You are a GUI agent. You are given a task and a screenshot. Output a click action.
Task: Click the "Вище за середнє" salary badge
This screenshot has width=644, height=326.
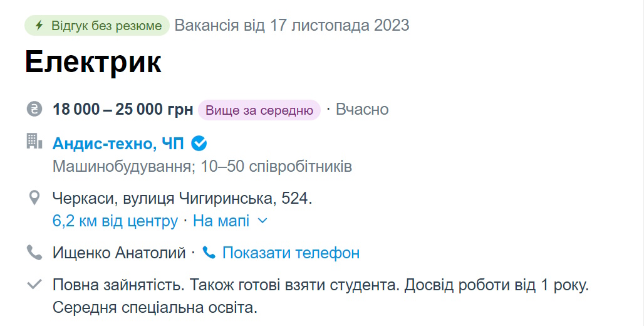point(259,110)
